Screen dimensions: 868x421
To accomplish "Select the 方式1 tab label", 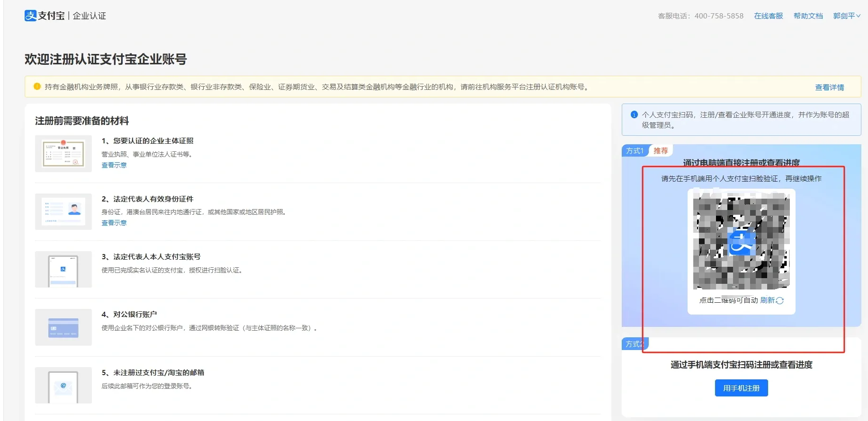I will [635, 151].
